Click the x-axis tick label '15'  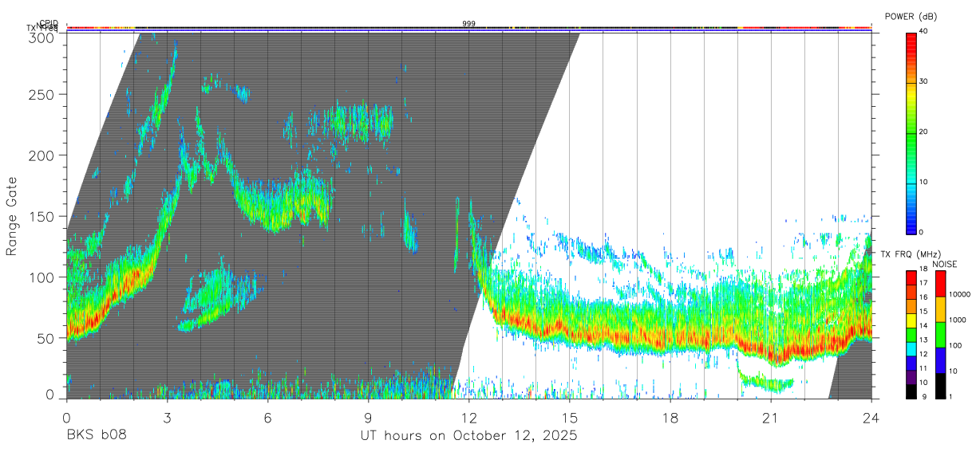pos(570,418)
